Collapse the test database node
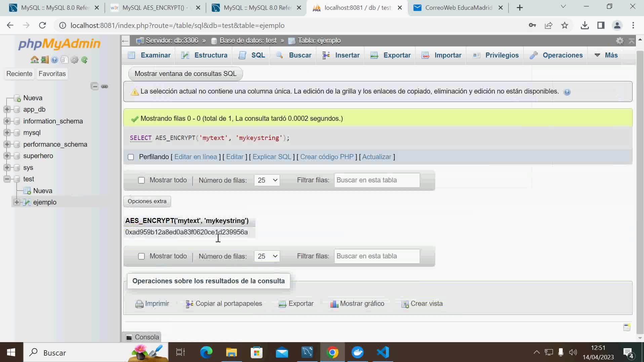 pos(7,179)
